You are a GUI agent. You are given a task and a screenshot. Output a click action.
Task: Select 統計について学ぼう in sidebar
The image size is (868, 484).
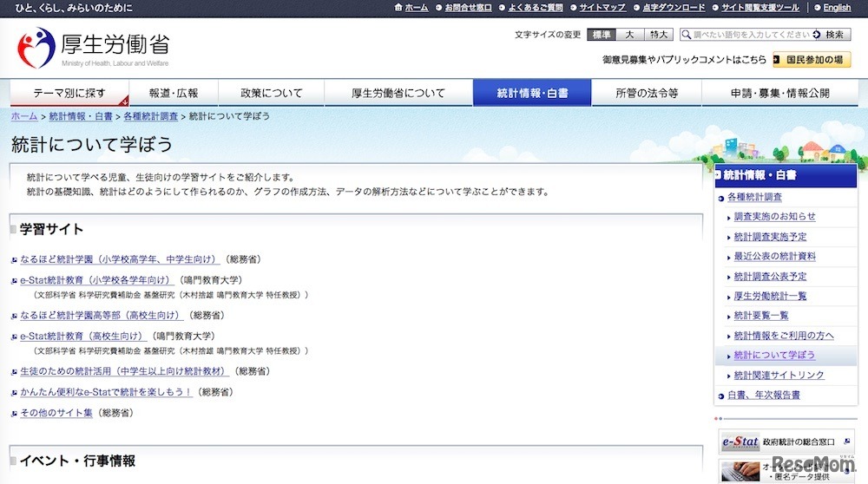pyautogui.click(x=774, y=355)
